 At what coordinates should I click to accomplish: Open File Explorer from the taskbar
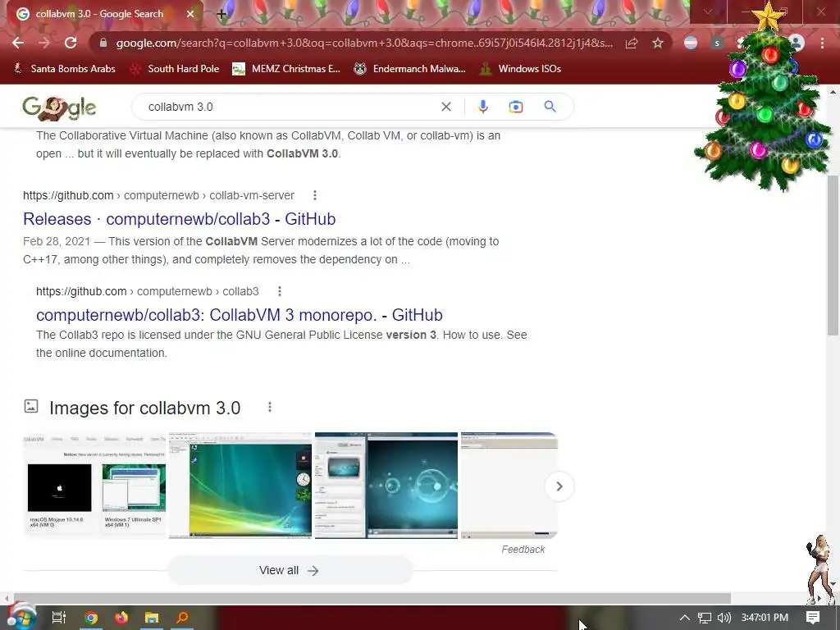pyautogui.click(x=152, y=618)
